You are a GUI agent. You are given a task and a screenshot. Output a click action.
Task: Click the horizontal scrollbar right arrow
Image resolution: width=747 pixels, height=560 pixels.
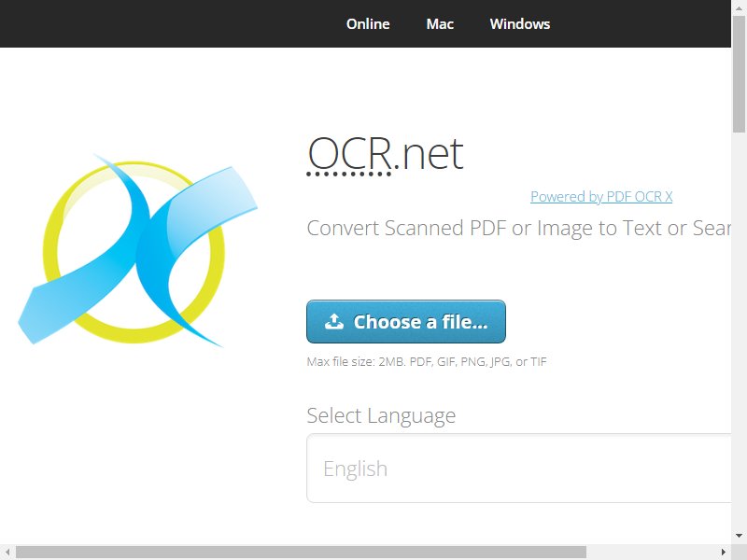click(723, 552)
